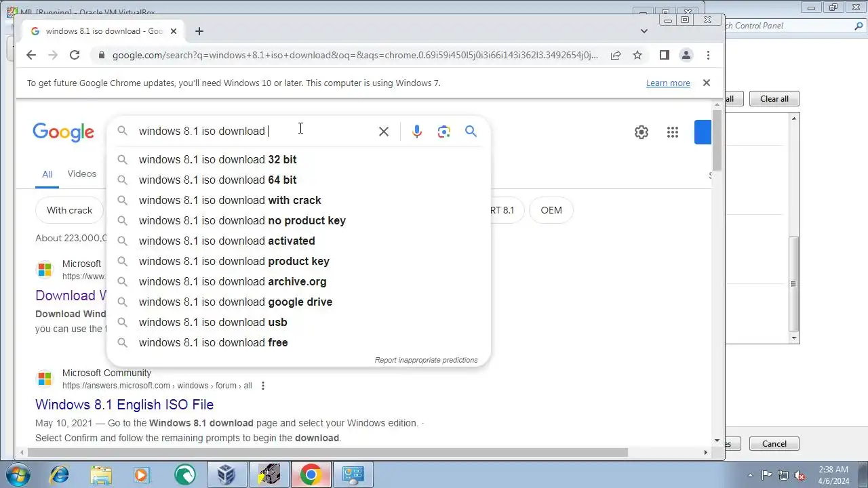The width and height of the screenshot is (868, 488).
Task: Open the 'Windows 8.1 English ISO File' result
Action: tap(124, 405)
